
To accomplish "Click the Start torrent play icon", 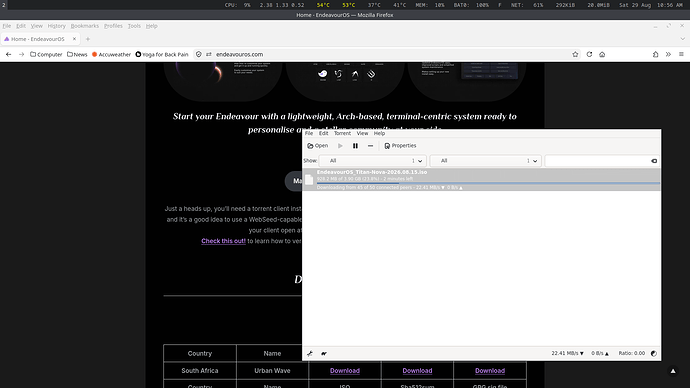I will point(340,146).
